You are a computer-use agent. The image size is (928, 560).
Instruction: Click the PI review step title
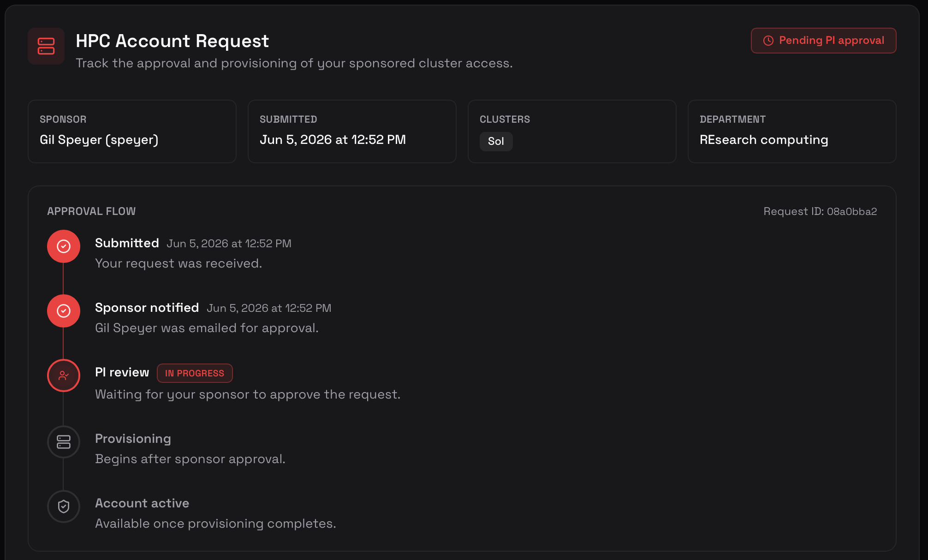pyautogui.click(x=122, y=372)
